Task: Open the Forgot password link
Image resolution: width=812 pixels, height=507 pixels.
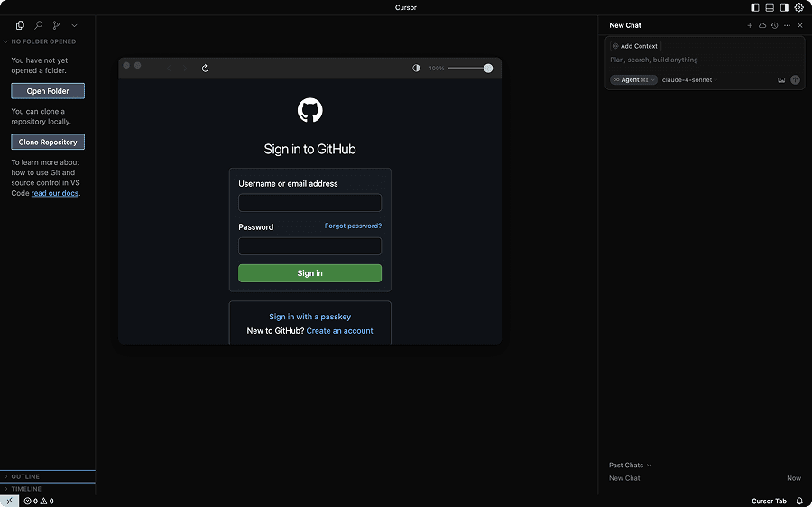Action: (x=353, y=226)
